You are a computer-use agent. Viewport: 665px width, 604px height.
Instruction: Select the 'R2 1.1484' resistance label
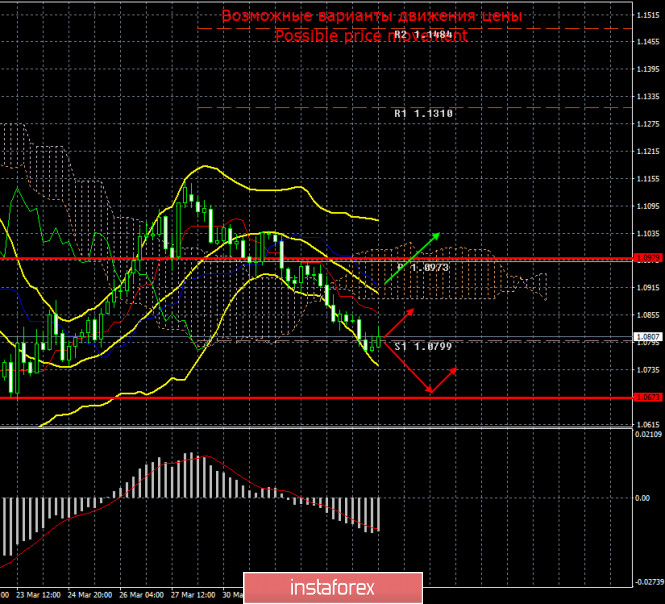423,34
